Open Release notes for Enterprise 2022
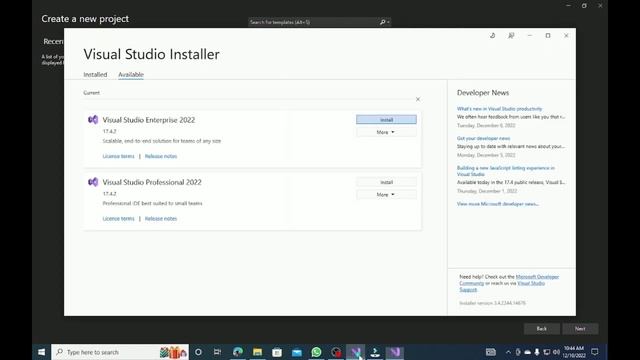640x360 pixels. (161, 156)
